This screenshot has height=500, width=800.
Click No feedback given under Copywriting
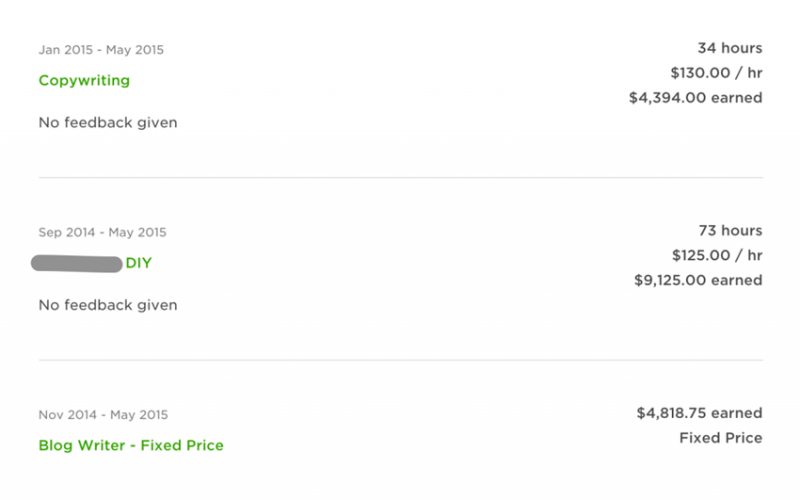[108, 123]
